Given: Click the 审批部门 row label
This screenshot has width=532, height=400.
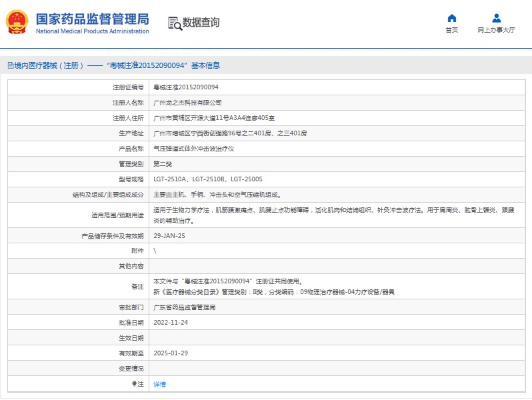Looking at the screenshot, I should coord(131,307).
